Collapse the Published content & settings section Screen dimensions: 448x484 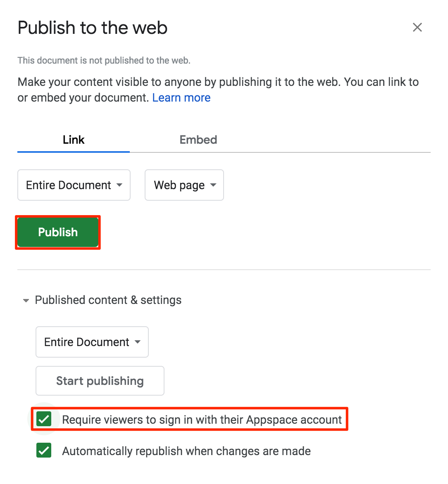102,300
